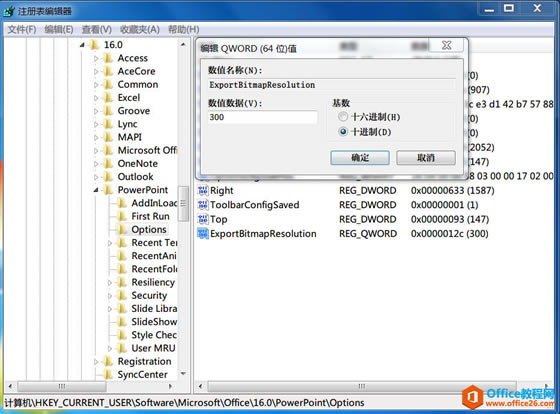Select the Style Chec tree item

click(x=154, y=335)
